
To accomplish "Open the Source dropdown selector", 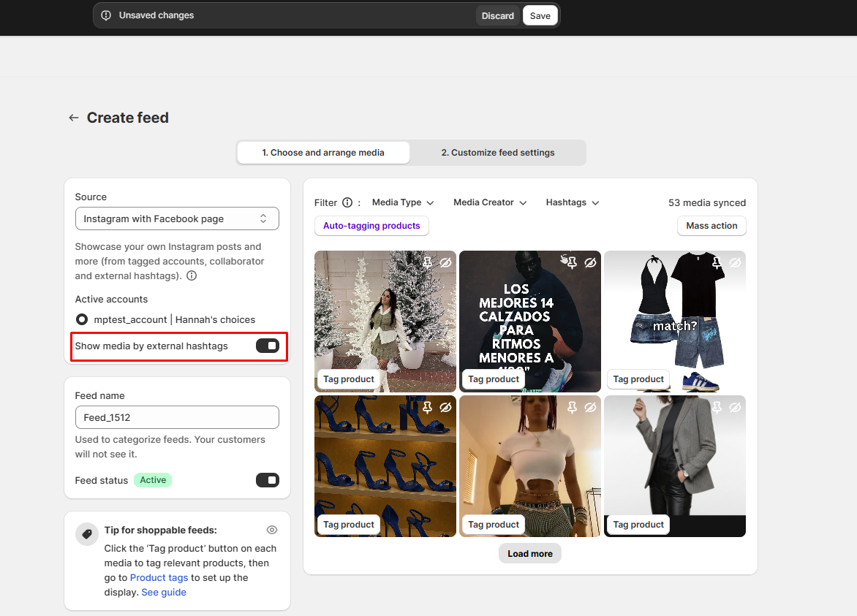I will (x=177, y=218).
